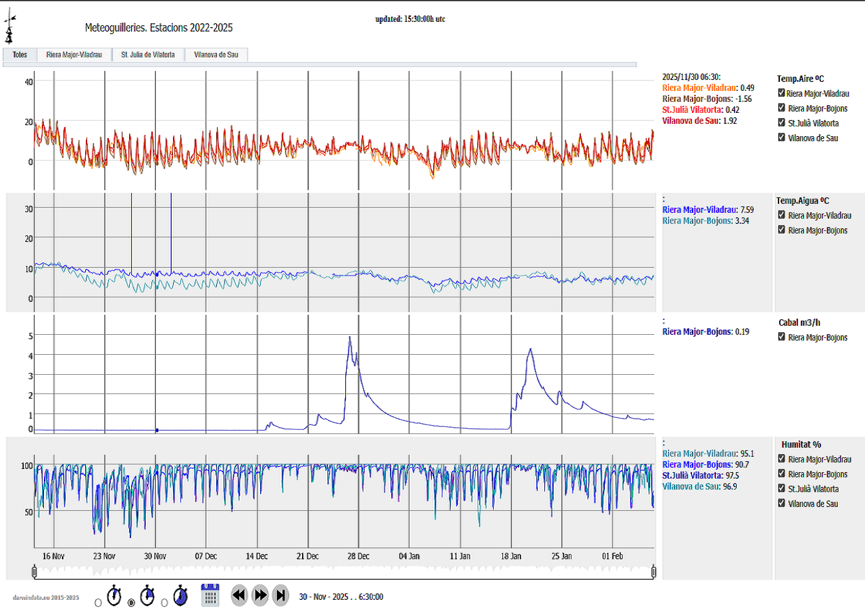Click the stopwatch icon with quarter blue fill
Screen dimensions: 865x616
(x=148, y=596)
